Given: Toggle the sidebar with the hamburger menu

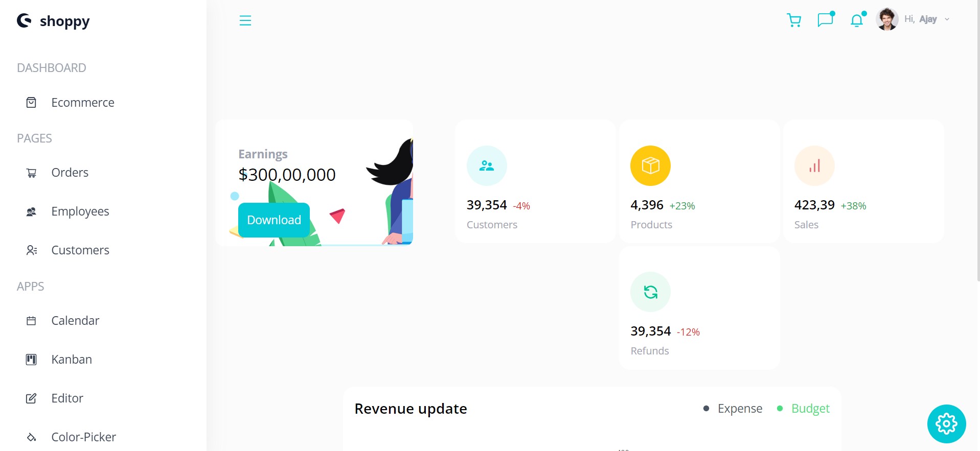Looking at the screenshot, I should tap(245, 20).
